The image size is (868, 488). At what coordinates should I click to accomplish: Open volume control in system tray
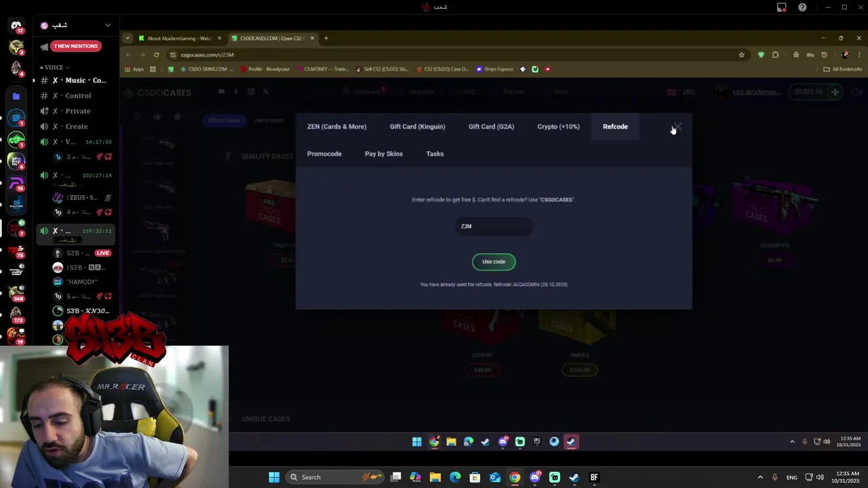point(821,477)
